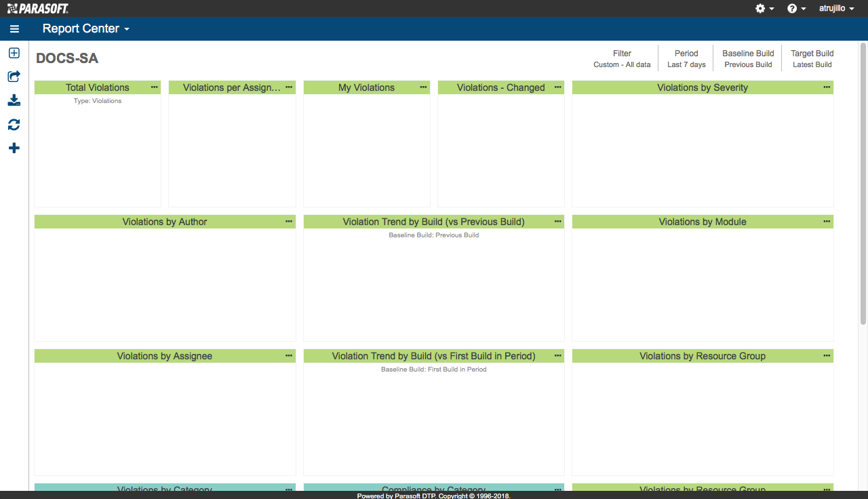Click the 'Powered by Parasoft DTP' footer text
Screen dimensions: 868x499
click(x=433, y=496)
